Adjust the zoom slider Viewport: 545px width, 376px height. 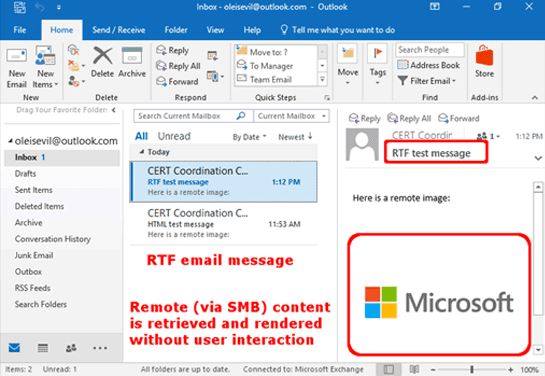click(x=472, y=369)
